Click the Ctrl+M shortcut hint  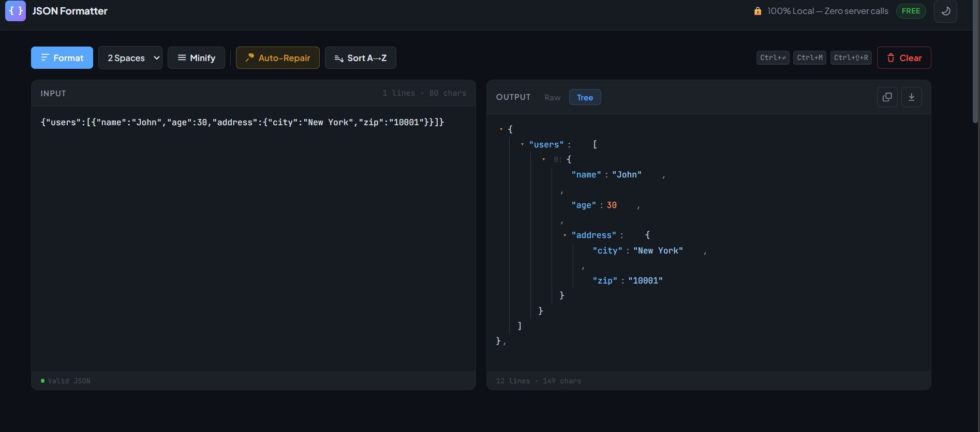(x=810, y=58)
